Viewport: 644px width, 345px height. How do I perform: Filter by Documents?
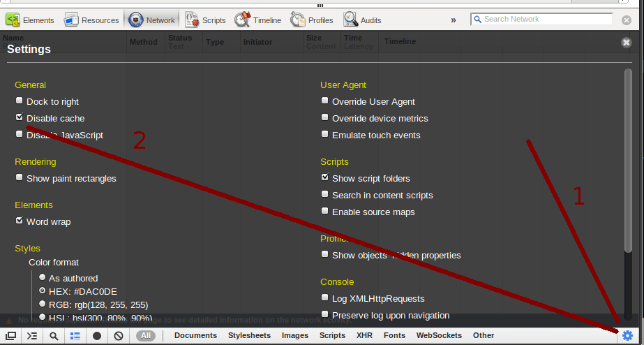pos(195,335)
